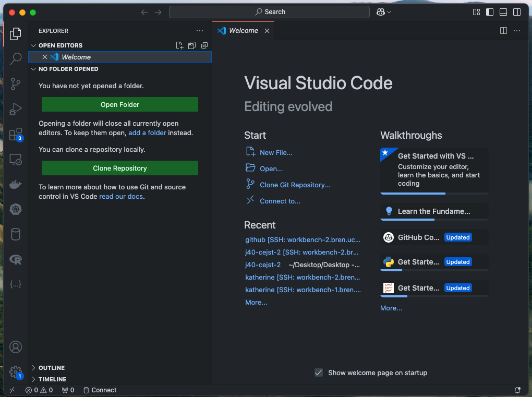Image resolution: width=532 pixels, height=397 pixels.
Task: Click the Save All icon in Open Editors
Action: (192, 45)
